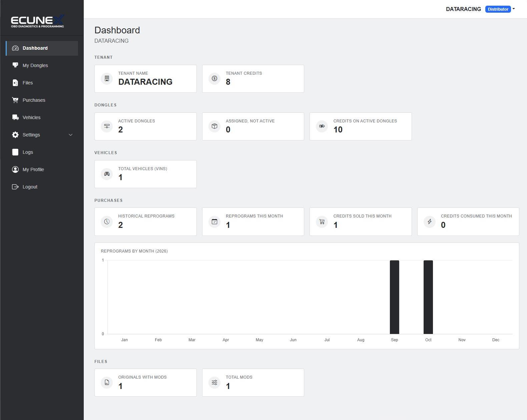
Task: Open the Logs page link
Action: (42, 152)
